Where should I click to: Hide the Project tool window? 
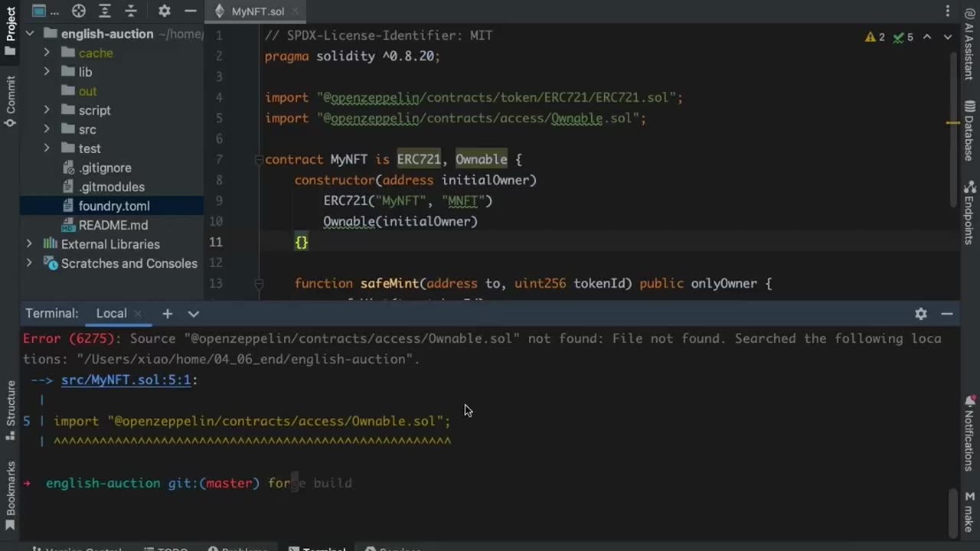[x=190, y=11]
